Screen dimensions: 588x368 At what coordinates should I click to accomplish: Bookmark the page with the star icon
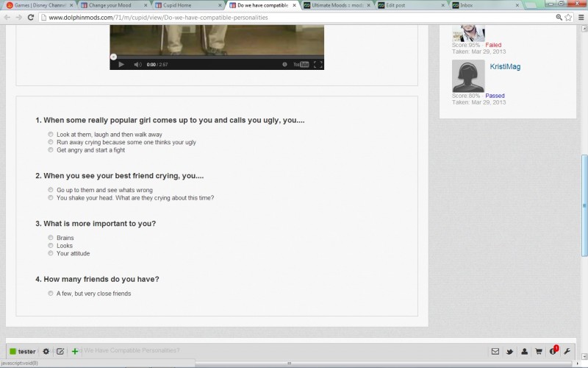tap(568, 17)
